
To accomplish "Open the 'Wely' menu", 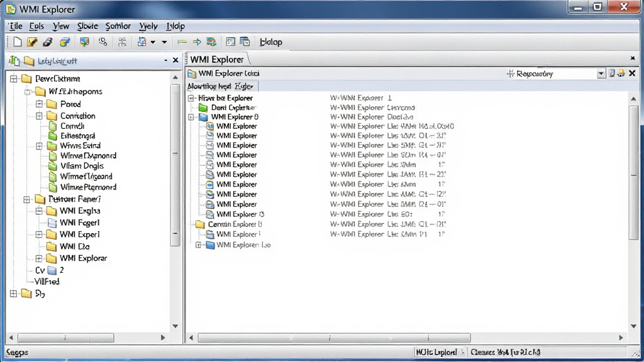I will tap(148, 26).
